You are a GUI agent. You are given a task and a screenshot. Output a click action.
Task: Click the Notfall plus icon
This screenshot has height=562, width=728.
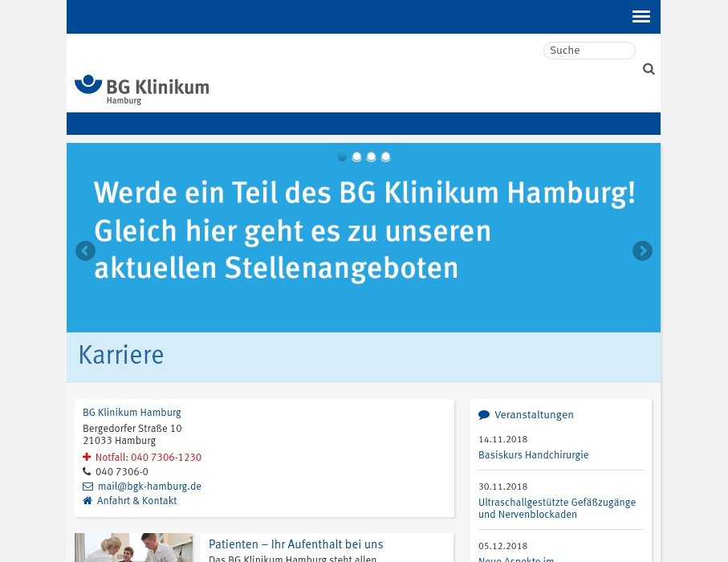coord(87,457)
